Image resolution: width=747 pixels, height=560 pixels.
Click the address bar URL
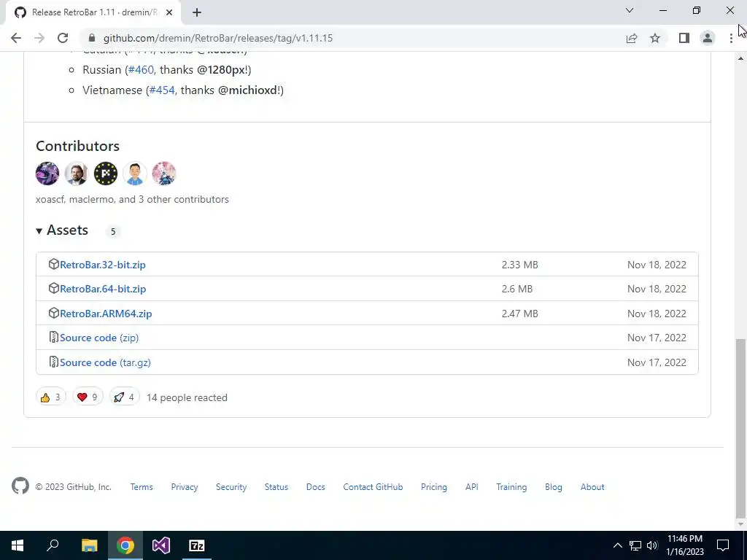[218, 38]
